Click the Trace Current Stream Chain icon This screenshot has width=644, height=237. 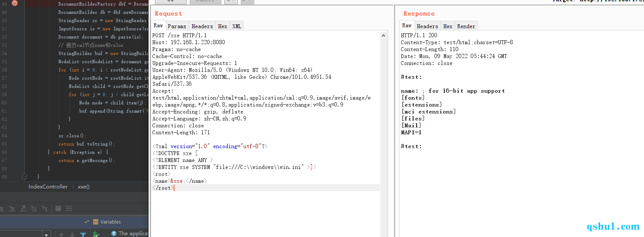tap(69, 208)
